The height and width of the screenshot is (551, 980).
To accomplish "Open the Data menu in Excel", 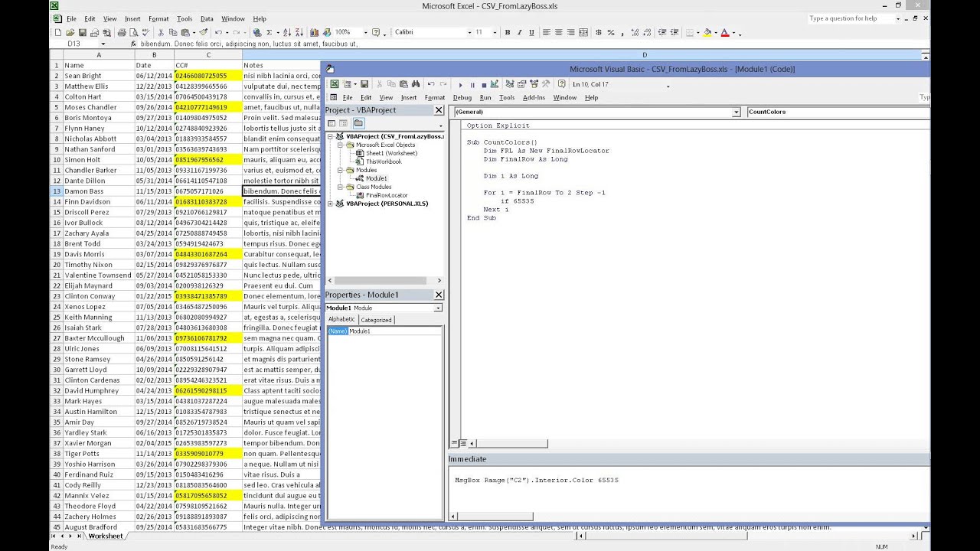I will point(207,19).
